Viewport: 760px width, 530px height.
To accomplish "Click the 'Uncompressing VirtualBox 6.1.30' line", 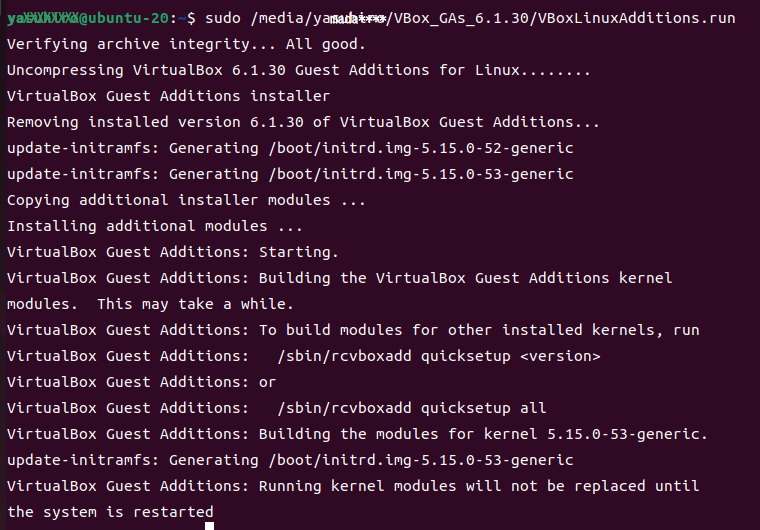I will tap(299, 70).
